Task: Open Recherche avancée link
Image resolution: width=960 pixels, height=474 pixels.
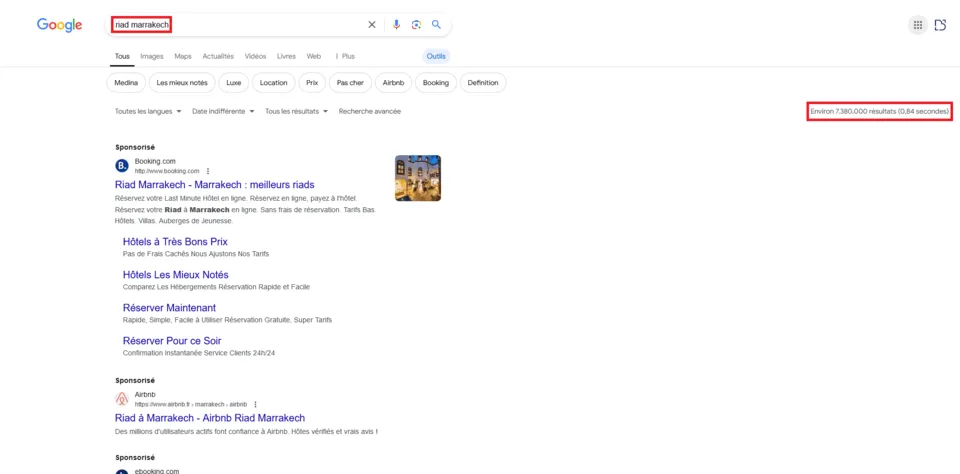Action: (370, 111)
